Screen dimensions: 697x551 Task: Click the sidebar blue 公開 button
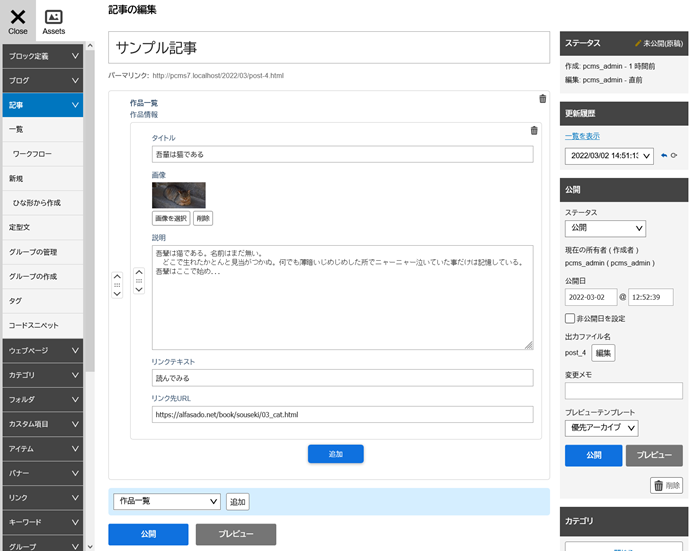[593, 455]
